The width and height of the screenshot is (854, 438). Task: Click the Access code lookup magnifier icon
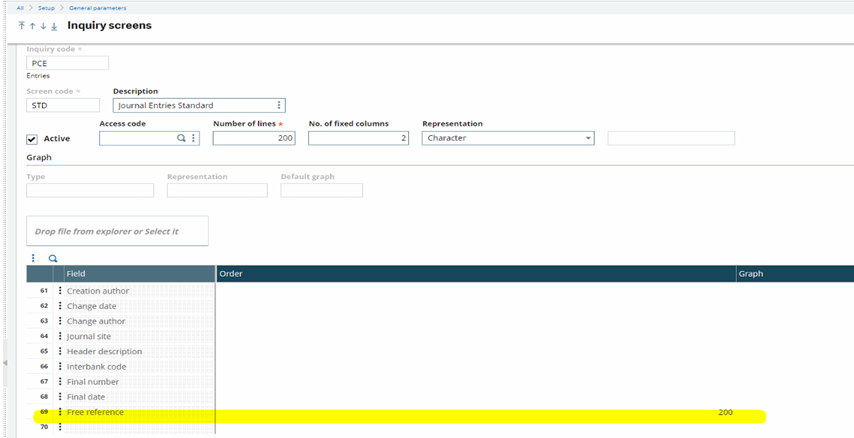(181, 138)
